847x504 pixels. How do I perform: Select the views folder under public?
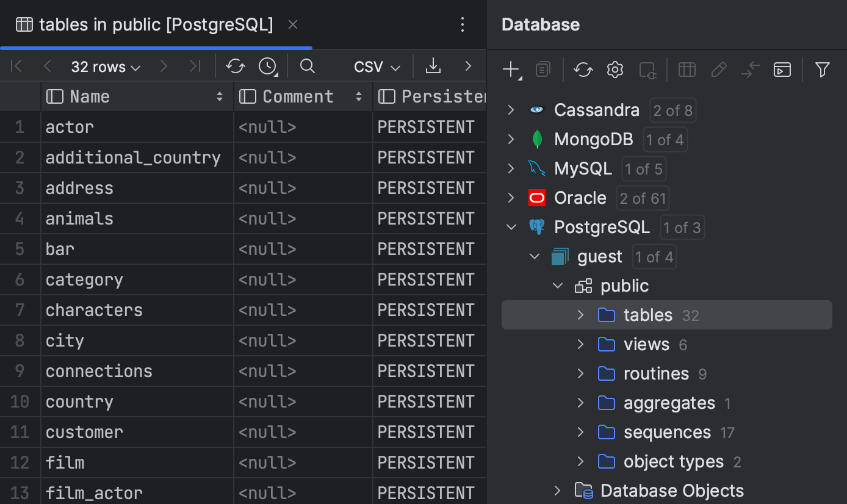pyautogui.click(x=646, y=344)
